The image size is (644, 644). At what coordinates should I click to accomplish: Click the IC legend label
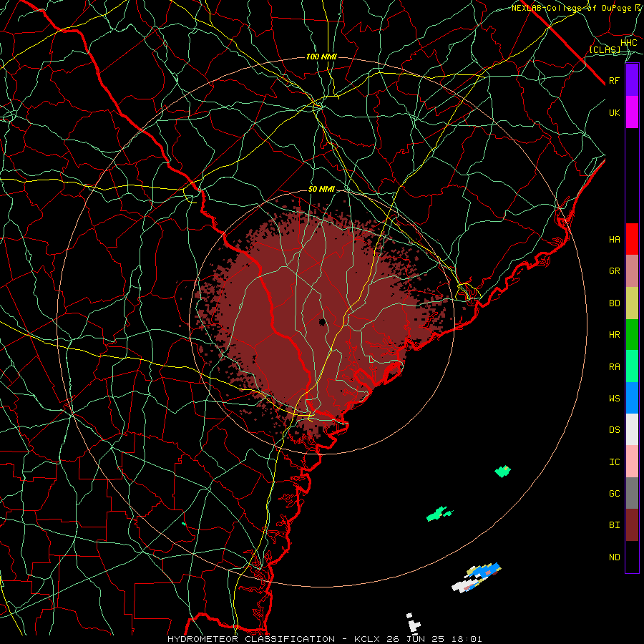click(x=615, y=462)
